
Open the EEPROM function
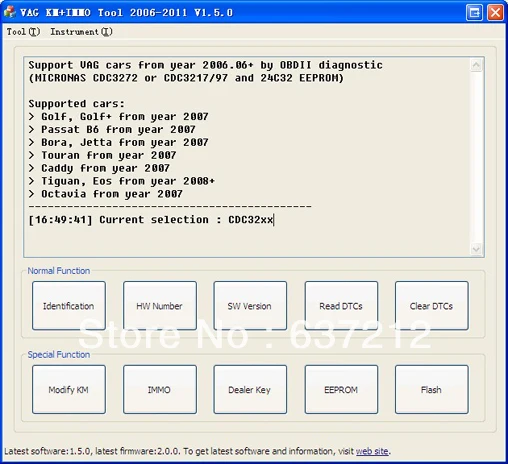[x=341, y=389]
